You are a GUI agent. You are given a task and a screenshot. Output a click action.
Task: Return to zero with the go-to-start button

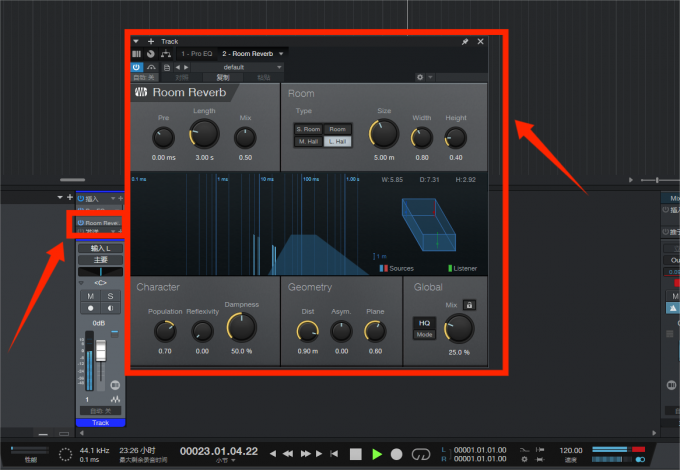tap(334, 454)
